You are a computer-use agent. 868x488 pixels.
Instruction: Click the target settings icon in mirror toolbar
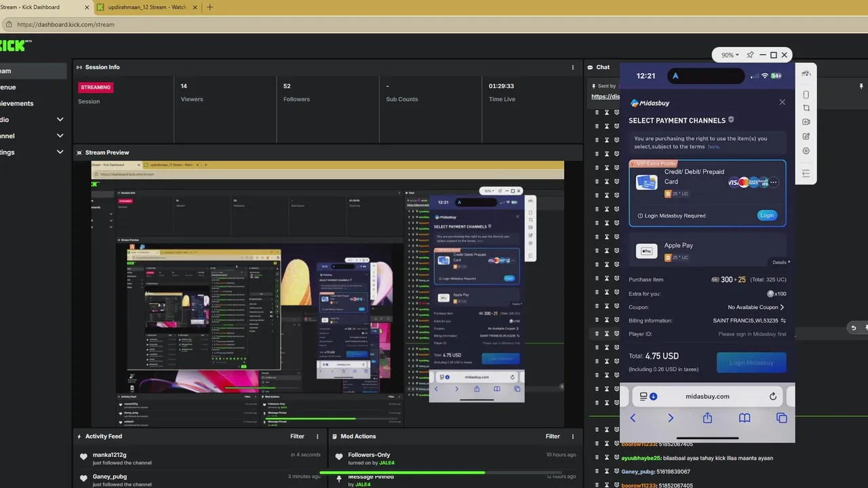(x=806, y=150)
